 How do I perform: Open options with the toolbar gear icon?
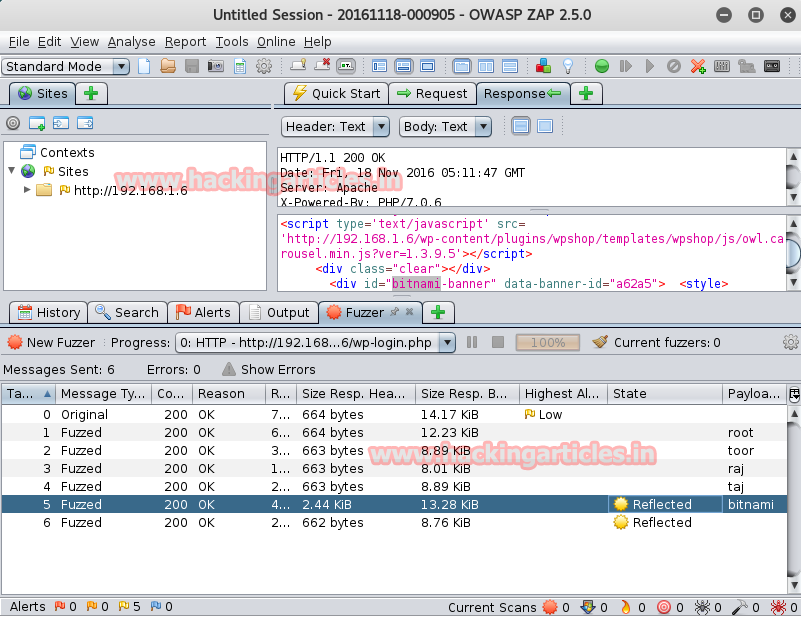coord(264,66)
